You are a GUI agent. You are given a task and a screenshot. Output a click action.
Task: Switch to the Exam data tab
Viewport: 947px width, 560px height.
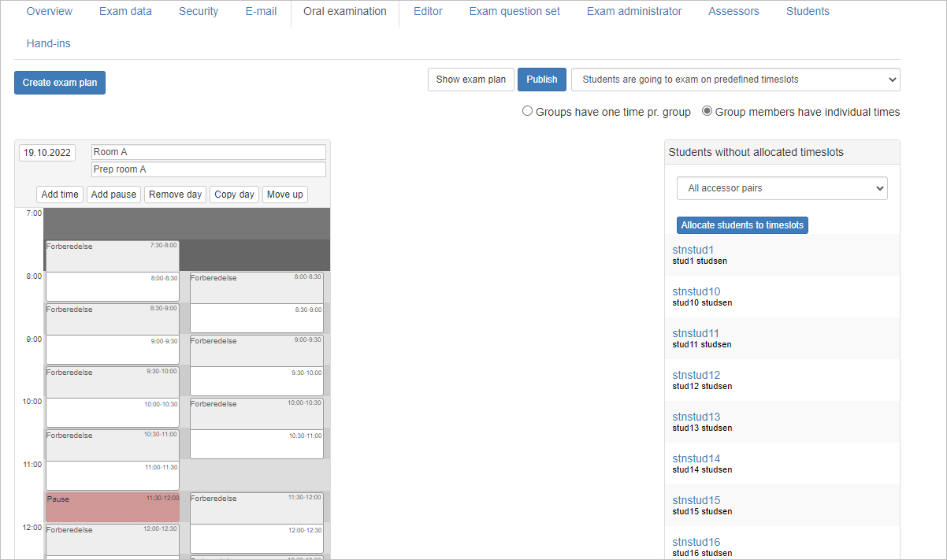125,11
